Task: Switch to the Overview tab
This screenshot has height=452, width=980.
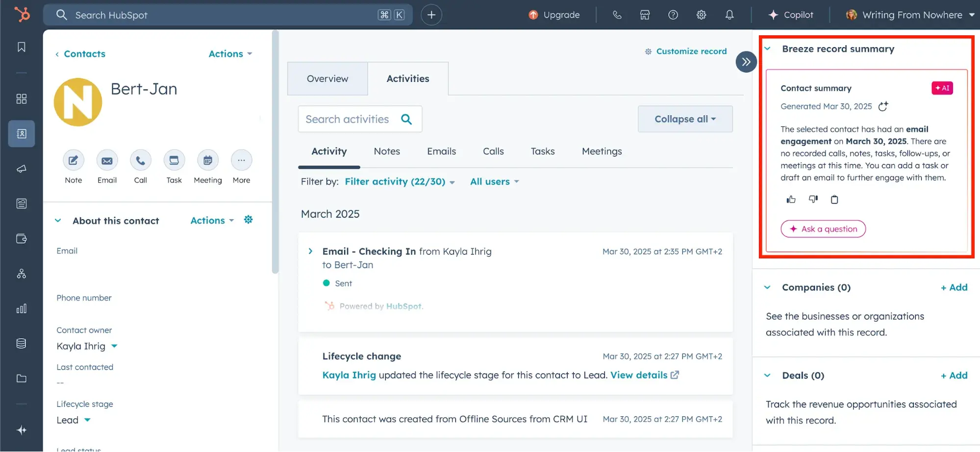Action: 327,79
